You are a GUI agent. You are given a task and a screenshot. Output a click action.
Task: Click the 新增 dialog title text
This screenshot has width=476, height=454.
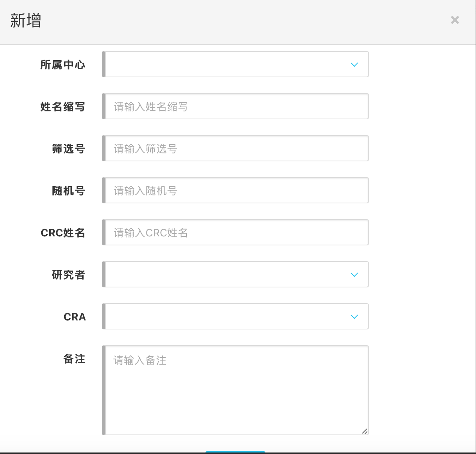[26, 20]
